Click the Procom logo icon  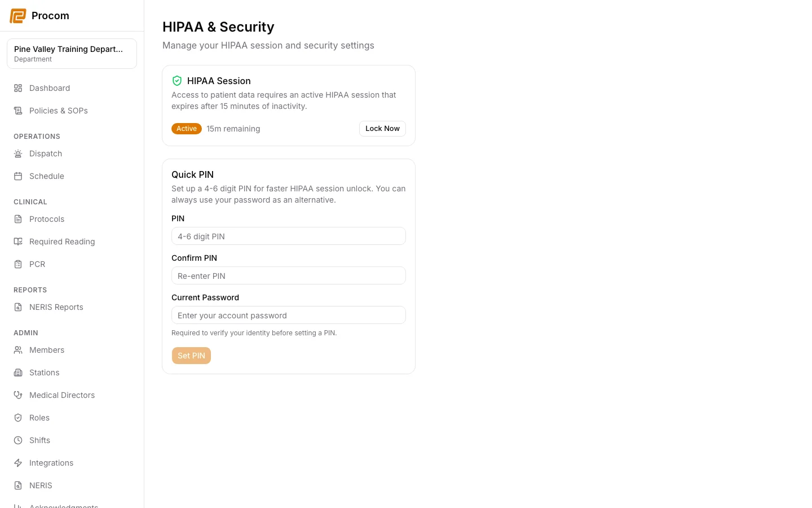tap(18, 16)
